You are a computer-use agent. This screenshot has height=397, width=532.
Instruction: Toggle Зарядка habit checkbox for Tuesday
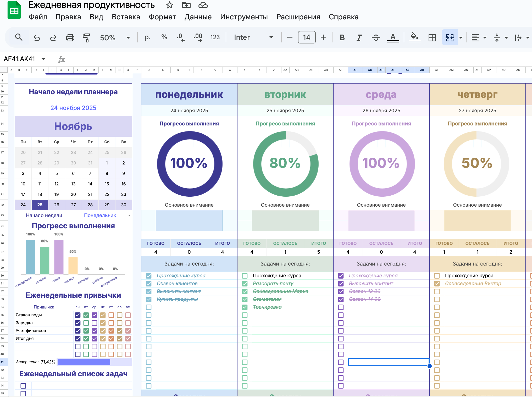click(x=86, y=323)
